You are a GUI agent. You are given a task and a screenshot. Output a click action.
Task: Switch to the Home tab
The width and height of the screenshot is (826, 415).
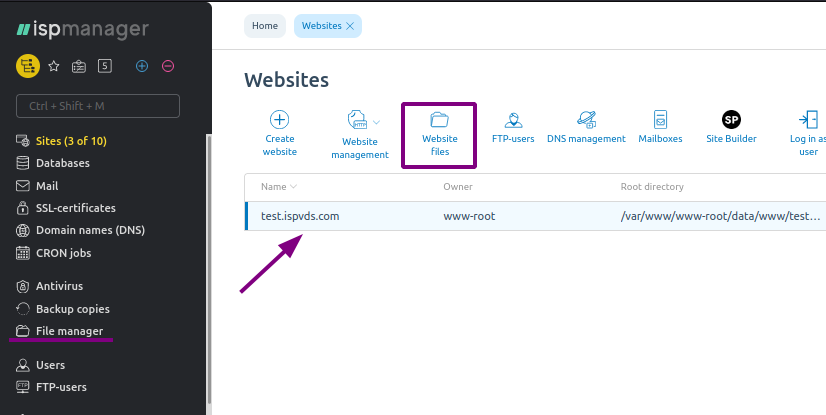(265, 26)
